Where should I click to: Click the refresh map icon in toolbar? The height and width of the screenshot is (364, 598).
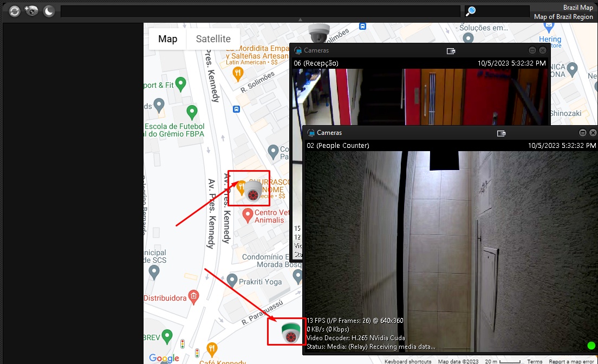15,11
